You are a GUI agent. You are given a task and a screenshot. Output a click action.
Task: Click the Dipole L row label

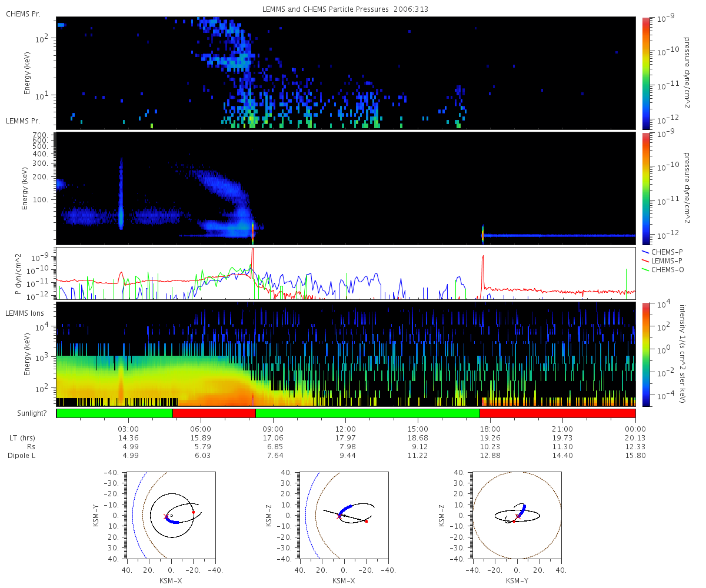pyautogui.click(x=22, y=456)
